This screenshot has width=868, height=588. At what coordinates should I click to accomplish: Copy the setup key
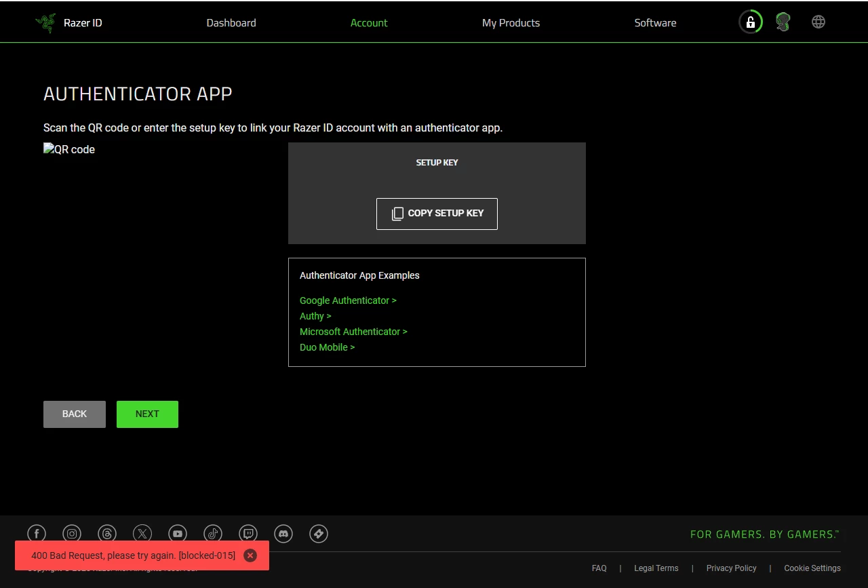[437, 214]
